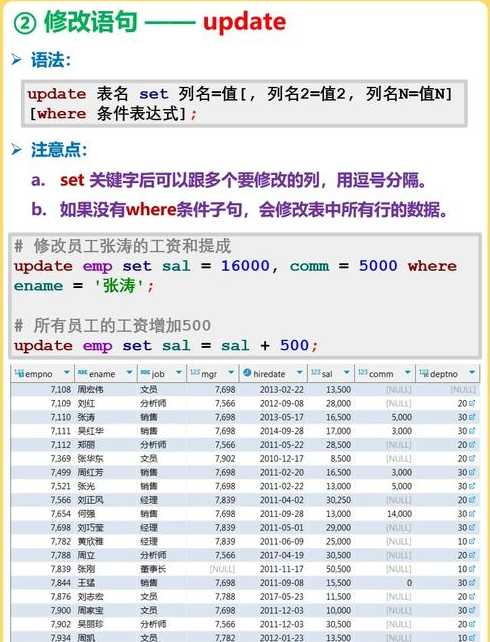Select the hiredate cell 2014-09-28
Screen dimensions: 490x642
pos(282,431)
